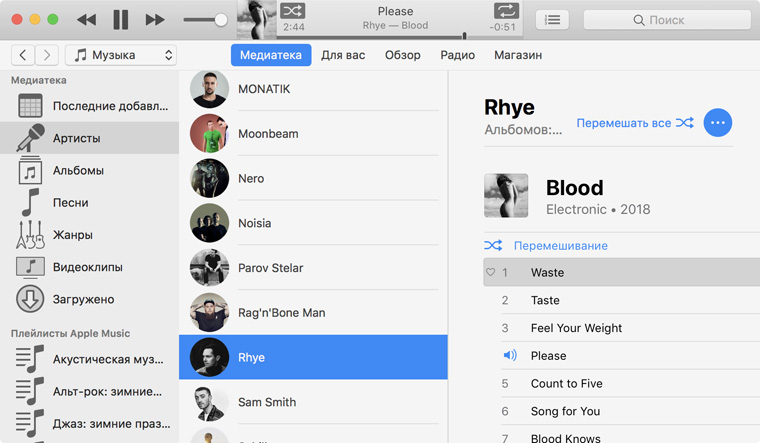Image resolution: width=760 pixels, height=443 pixels.
Task: Adjust the volume slider knob
Action: click(221, 20)
